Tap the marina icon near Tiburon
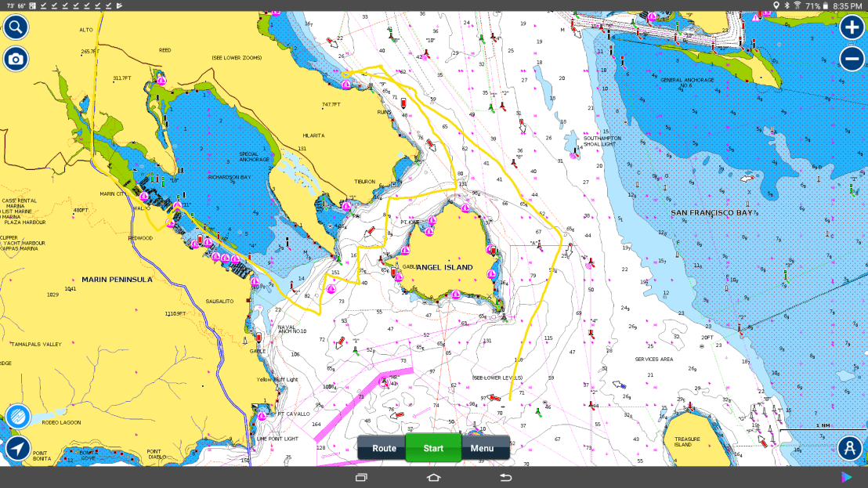This screenshot has height=488, width=868. [x=347, y=205]
